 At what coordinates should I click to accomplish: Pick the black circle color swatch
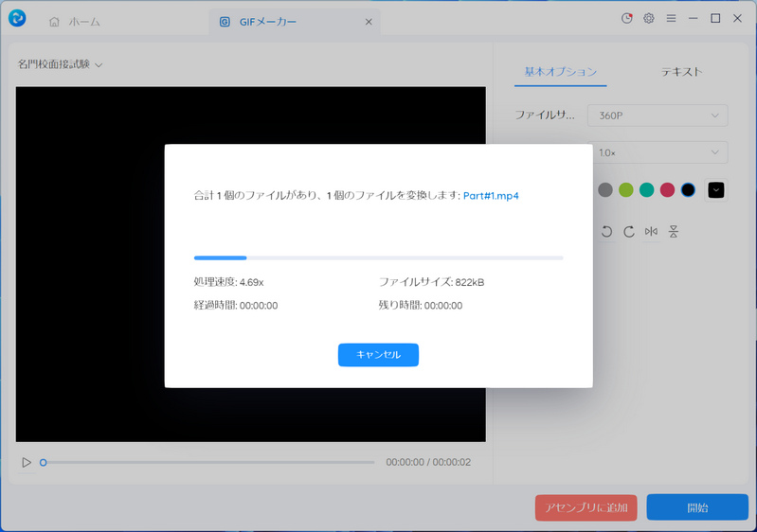[688, 189]
